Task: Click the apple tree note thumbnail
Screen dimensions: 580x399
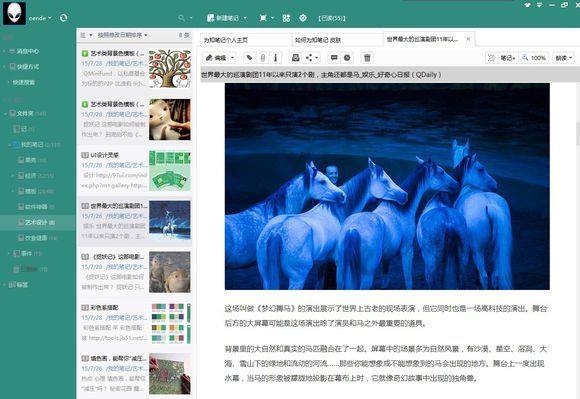Action: 170,69
